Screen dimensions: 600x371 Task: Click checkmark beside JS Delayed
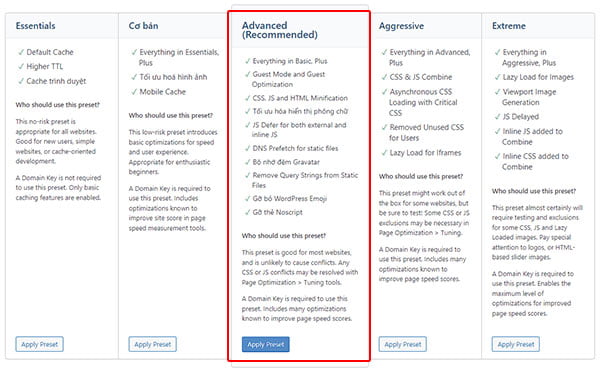tap(497, 117)
